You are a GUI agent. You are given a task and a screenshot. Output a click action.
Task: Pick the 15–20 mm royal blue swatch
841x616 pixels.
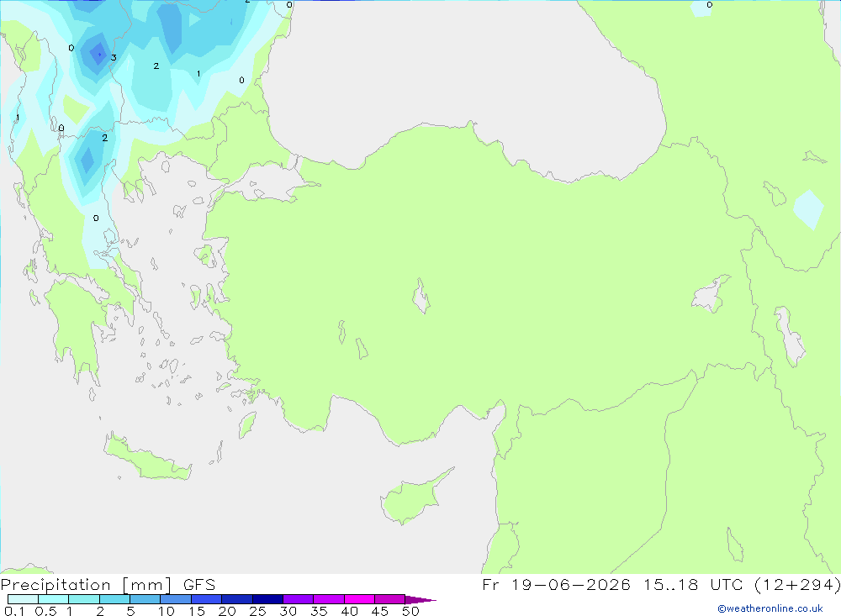pos(207,599)
